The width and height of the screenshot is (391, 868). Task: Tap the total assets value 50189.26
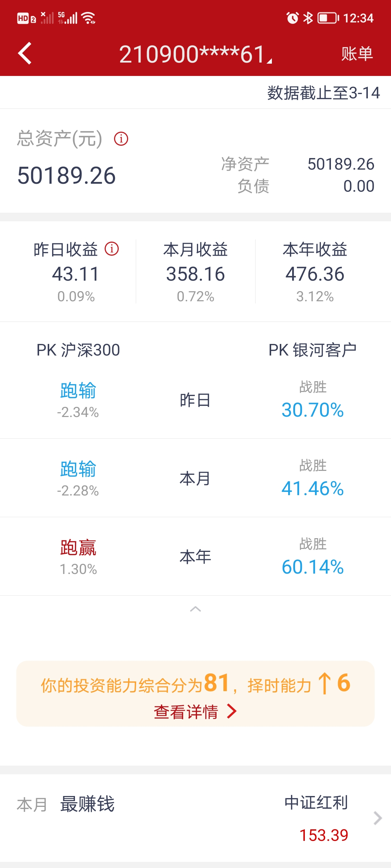click(x=67, y=176)
